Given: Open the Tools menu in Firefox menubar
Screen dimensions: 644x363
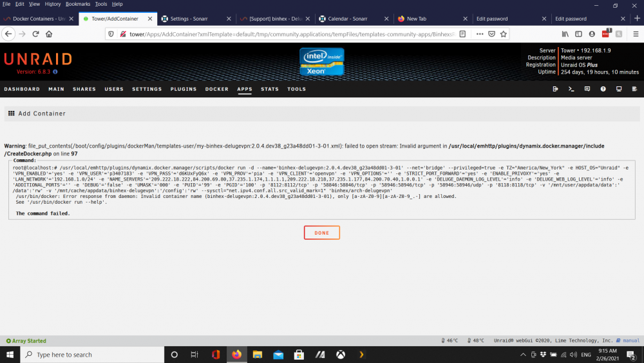Looking at the screenshot, I should tap(101, 4).
